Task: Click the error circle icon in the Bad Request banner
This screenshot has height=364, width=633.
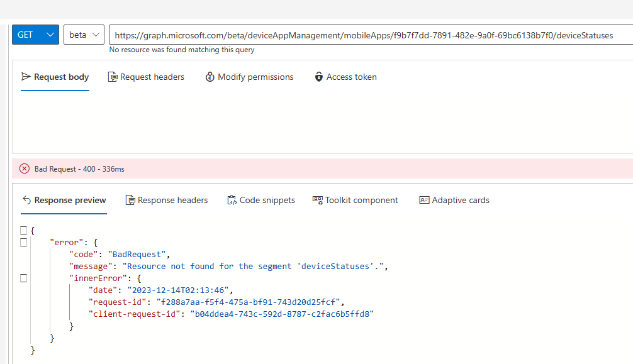Action: click(x=25, y=168)
